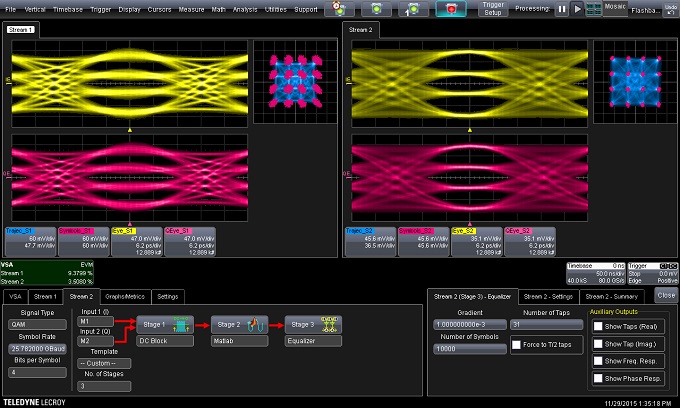The height and width of the screenshot is (408, 680).
Task: Toggle the Show Freq. Resp. checkbox
Action: pyautogui.click(x=598, y=360)
